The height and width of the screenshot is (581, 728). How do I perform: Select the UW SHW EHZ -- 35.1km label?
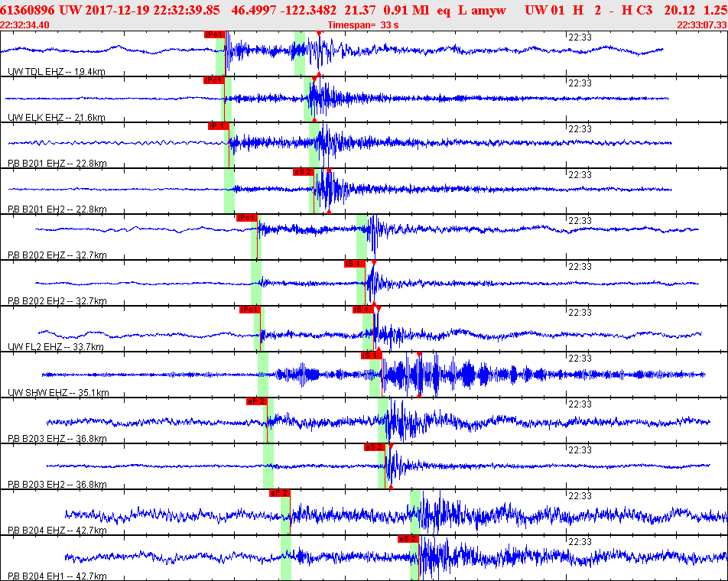tap(58, 393)
